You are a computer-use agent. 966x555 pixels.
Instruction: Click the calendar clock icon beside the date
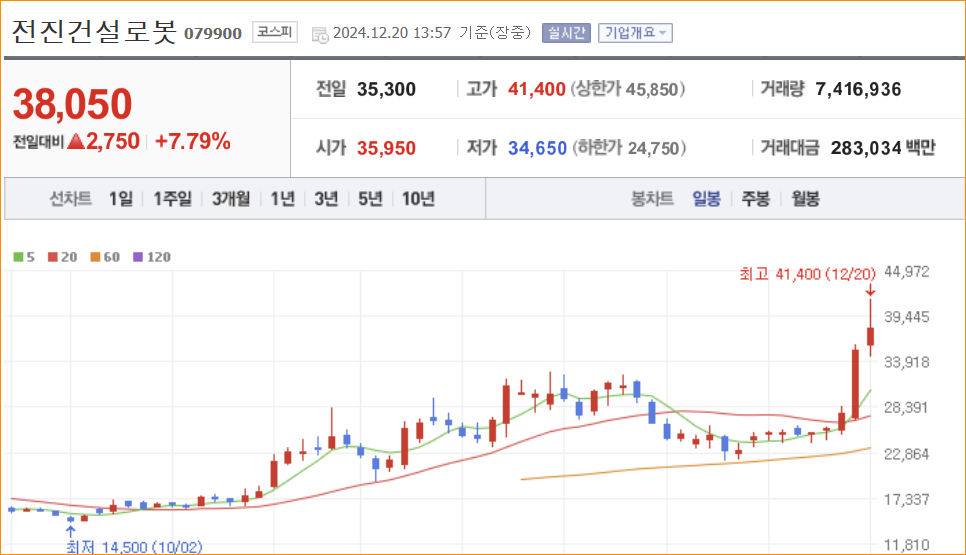point(320,34)
